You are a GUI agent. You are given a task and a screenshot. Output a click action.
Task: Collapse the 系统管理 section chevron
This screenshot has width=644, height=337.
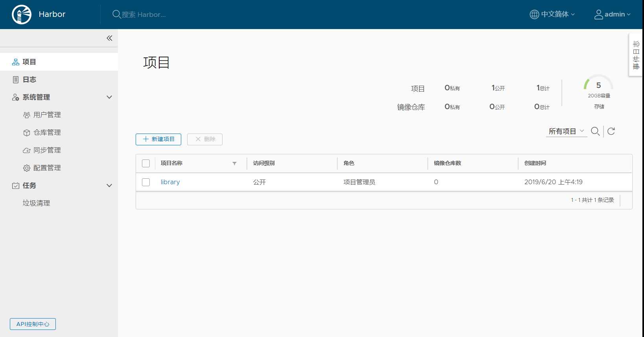point(109,97)
